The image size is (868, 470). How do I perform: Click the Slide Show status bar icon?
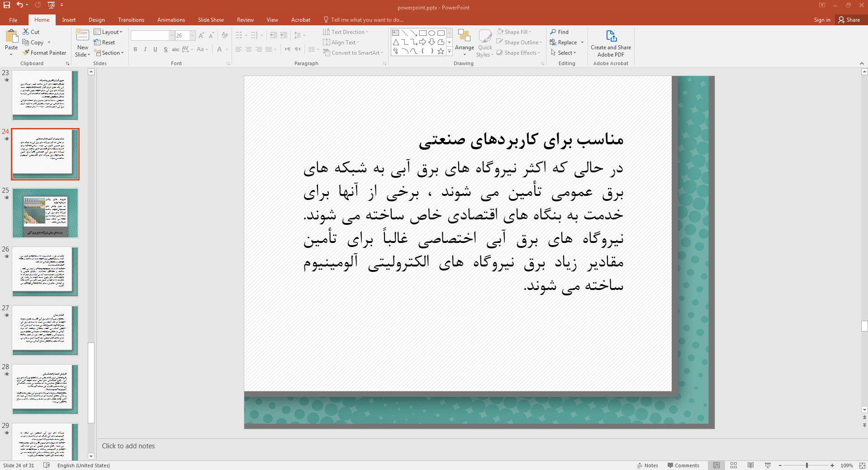pos(768,465)
